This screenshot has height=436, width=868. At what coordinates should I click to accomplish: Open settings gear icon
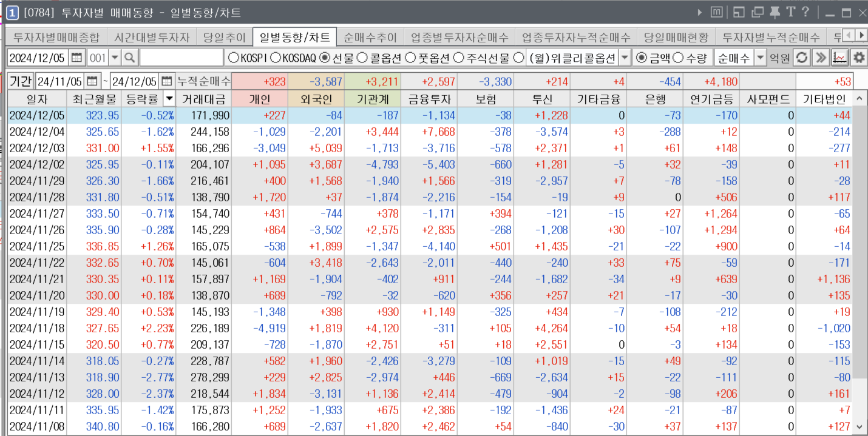point(858,58)
